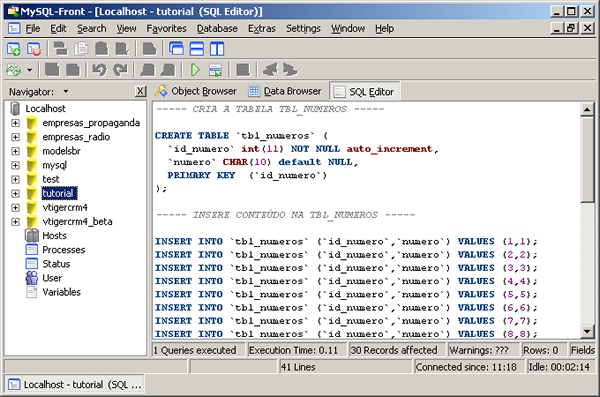This screenshot has width=600, height=397.
Task: Click the Processes icon in navigator
Action: (x=32, y=250)
